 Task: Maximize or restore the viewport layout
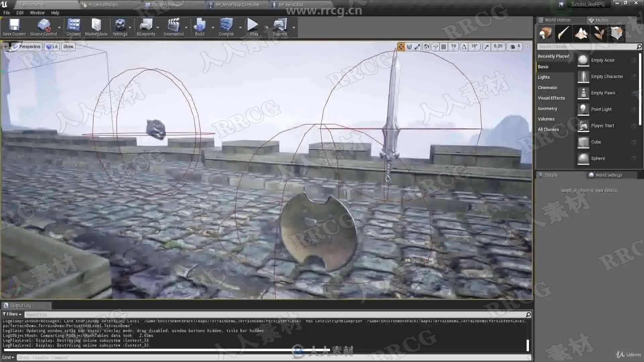pos(528,47)
